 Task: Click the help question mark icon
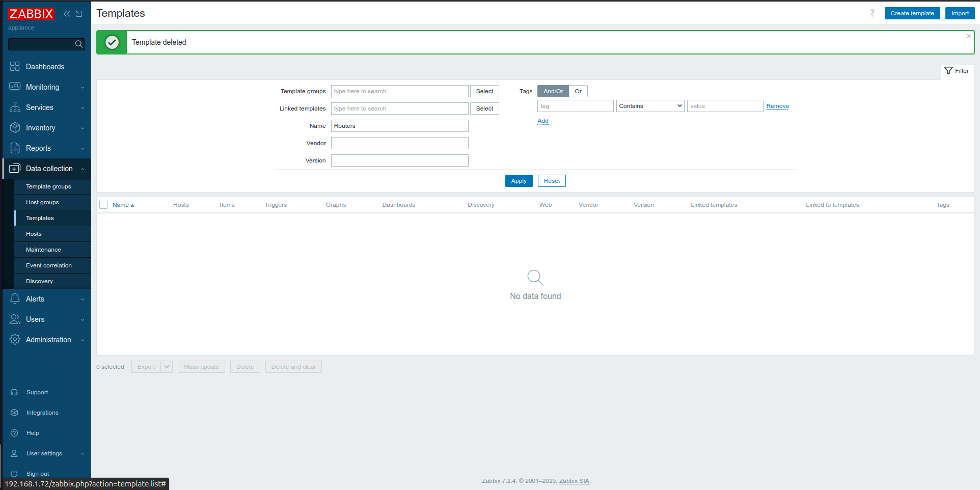pos(872,13)
